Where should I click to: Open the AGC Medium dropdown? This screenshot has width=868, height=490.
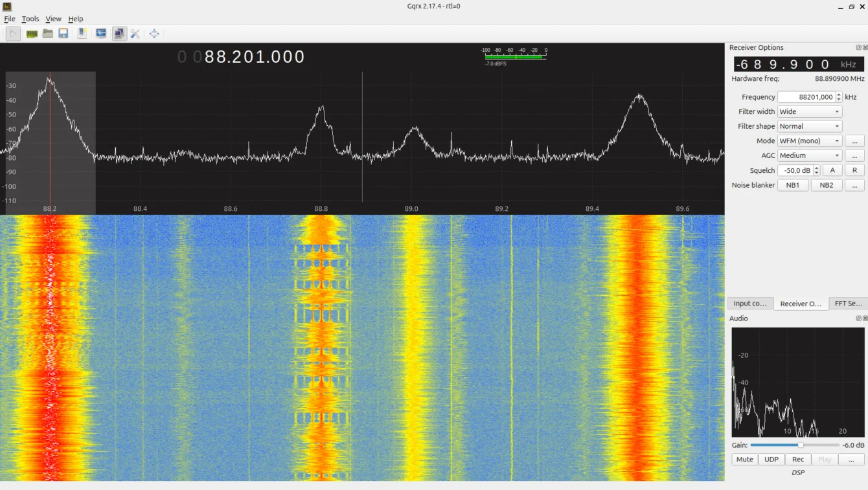809,155
